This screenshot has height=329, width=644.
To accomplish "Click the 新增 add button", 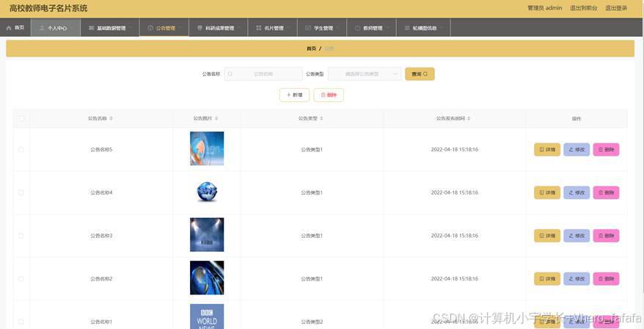I will pyautogui.click(x=294, y=95).
